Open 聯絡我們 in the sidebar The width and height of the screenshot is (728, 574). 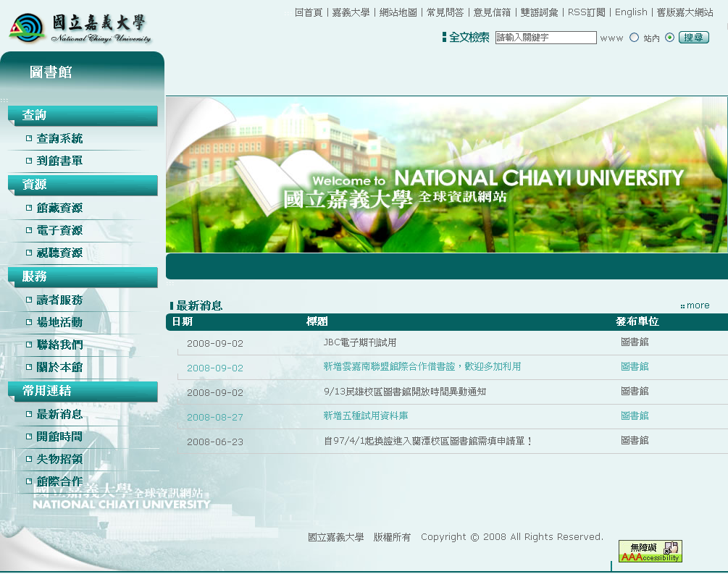(59, 345)
